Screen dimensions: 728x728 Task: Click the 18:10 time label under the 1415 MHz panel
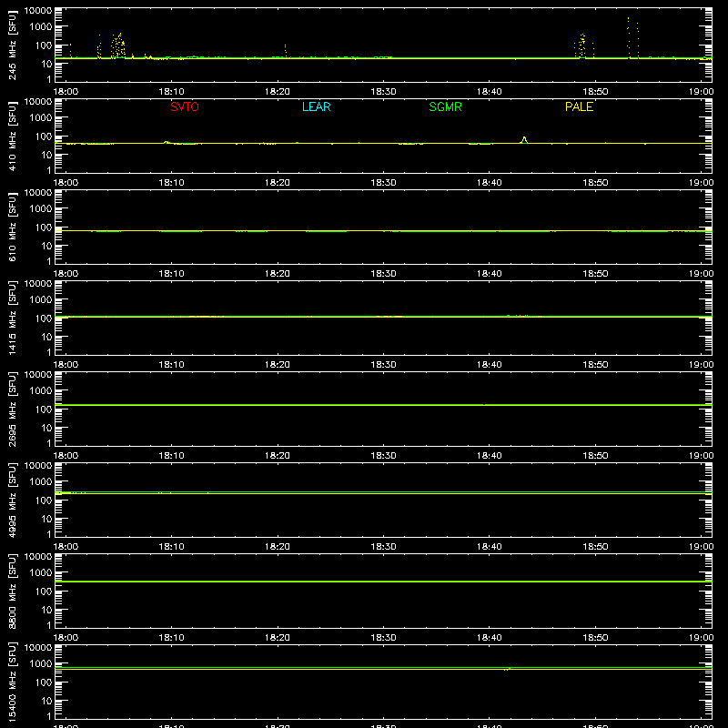(171, 365)
